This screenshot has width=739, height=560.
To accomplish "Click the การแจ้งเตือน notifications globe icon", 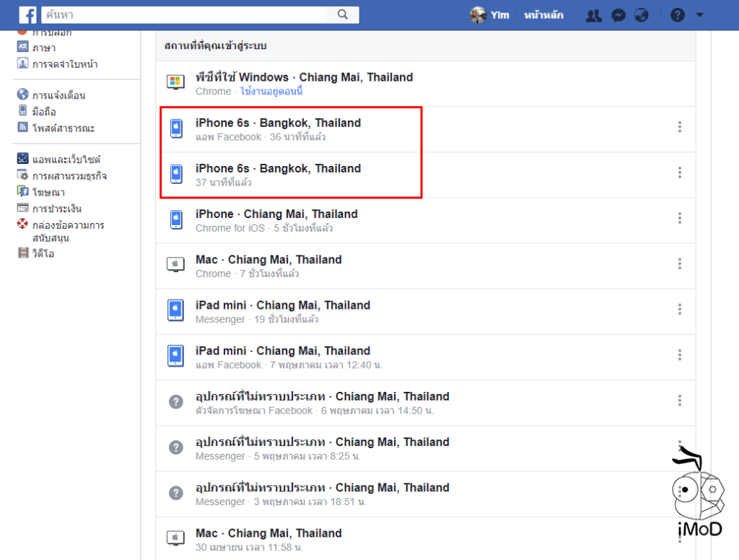I will pyautogui.click(x=23, y=93).
